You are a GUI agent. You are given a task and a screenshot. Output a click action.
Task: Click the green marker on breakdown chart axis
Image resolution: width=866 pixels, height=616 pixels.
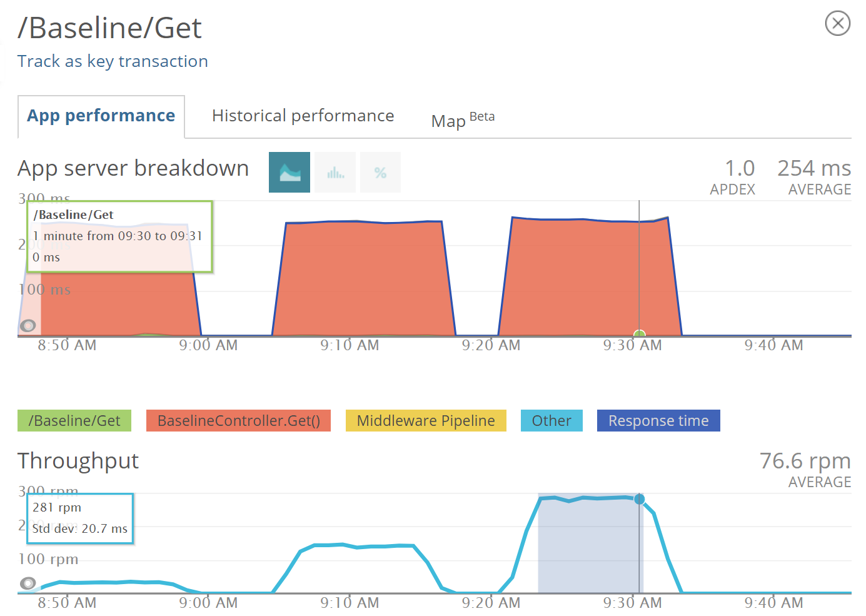[x=639, y=334]
